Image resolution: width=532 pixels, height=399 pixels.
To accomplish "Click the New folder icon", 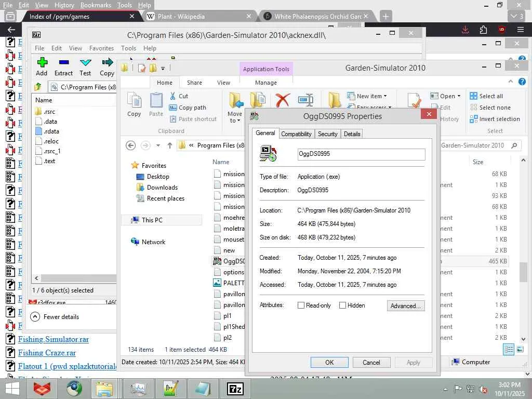I will click(x=335, y=100).
